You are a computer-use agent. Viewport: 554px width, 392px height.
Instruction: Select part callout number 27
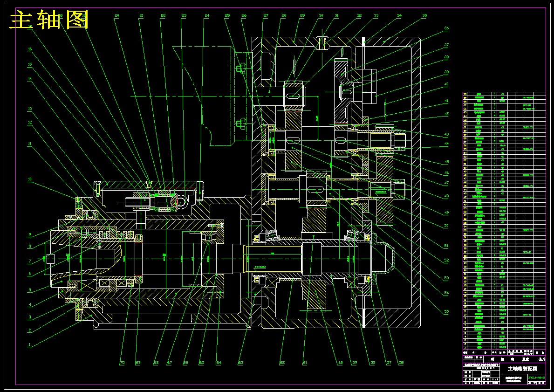pyautogui.click(x=266, y=15)
